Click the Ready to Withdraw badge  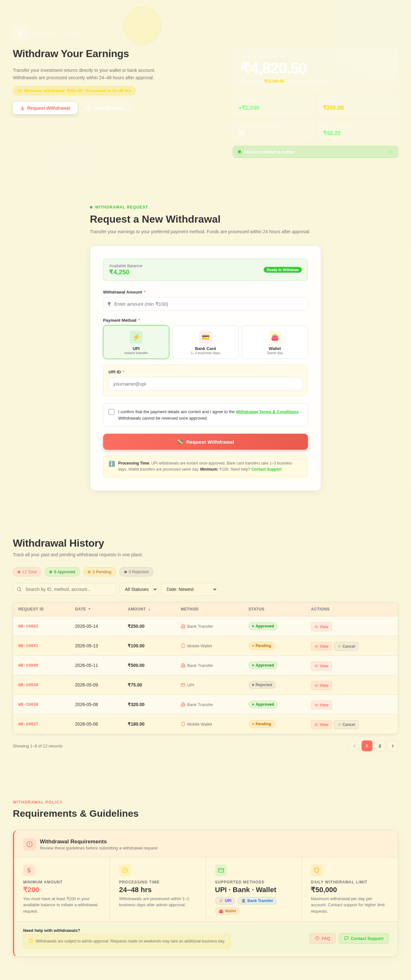(282, 270)
